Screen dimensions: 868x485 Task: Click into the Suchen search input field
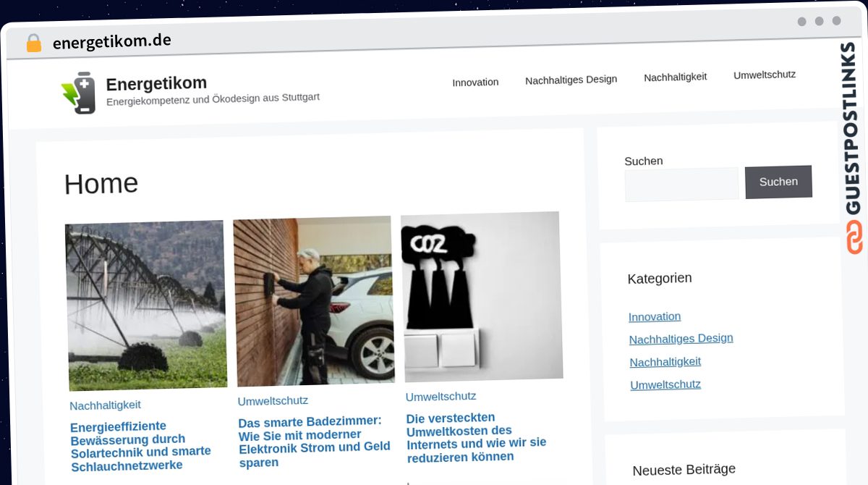pos(681,185)
